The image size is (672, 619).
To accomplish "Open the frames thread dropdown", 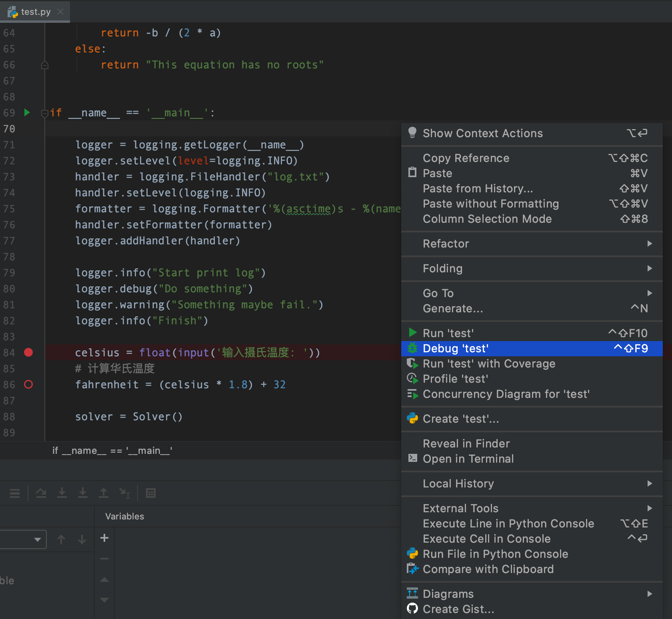I will [23, 539].
